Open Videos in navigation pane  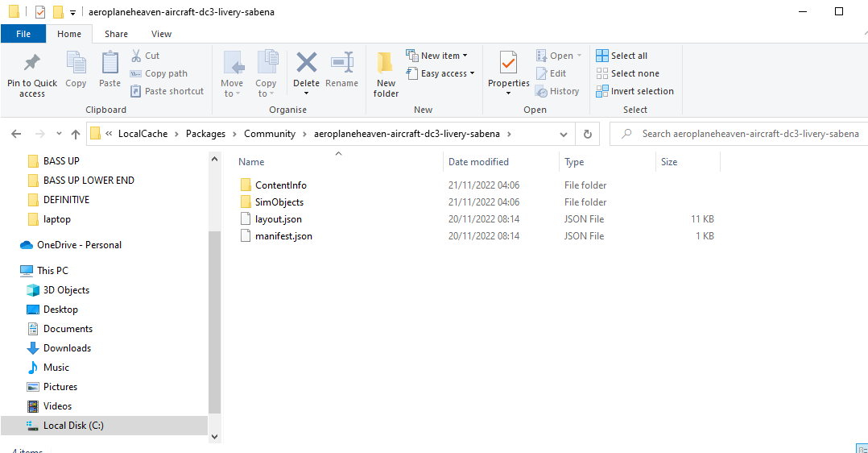[x=50, y=406]
